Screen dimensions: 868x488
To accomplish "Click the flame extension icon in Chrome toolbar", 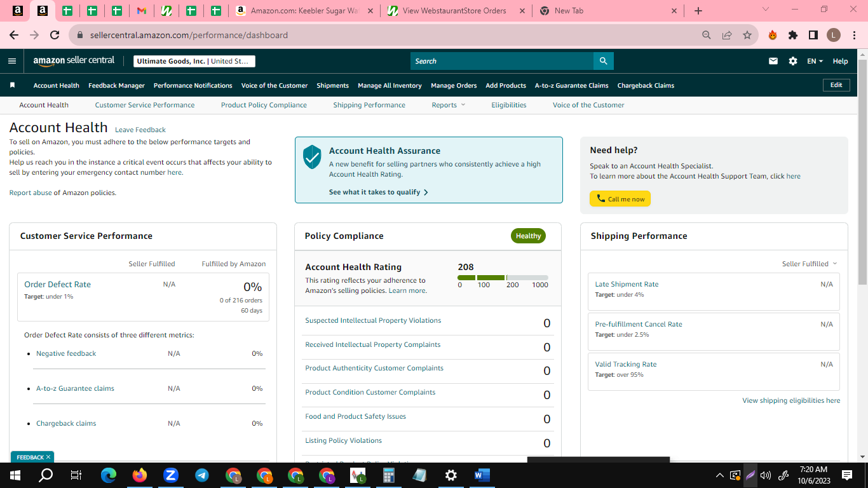I will pyautogui.click(x=773, y=36).
